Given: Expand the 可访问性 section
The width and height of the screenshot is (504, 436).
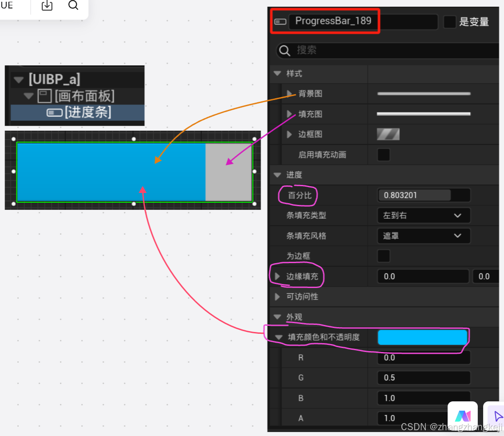Looking at the screenshot, I should click(x=277, y=296).
